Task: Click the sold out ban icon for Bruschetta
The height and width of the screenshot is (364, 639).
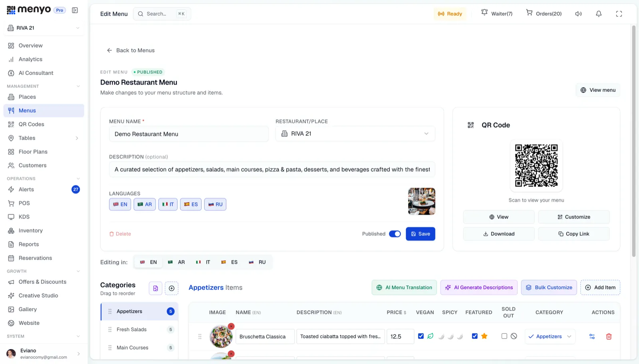Action: tap(514, 336)
